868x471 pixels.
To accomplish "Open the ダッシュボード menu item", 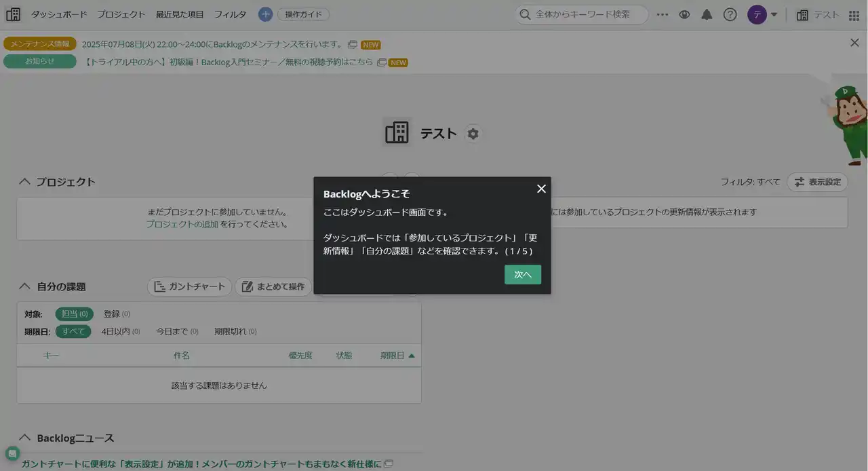I will coord(59,14).
